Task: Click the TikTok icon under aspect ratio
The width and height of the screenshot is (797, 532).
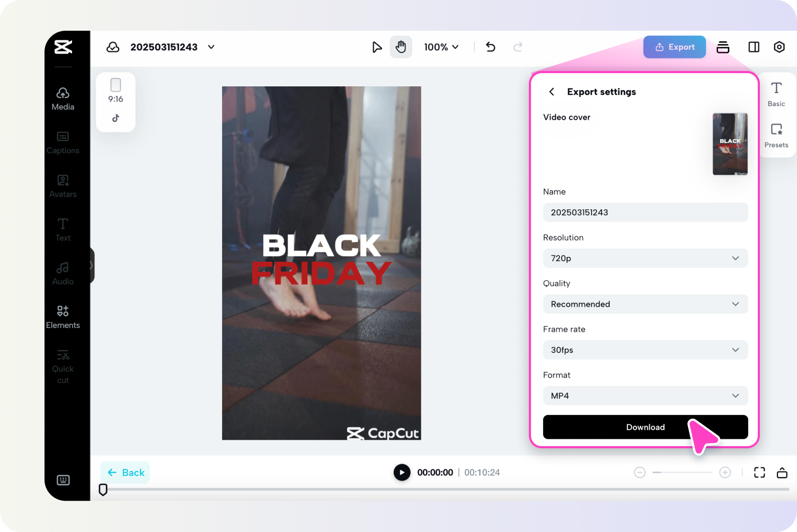Action: [x=116, y=118]
